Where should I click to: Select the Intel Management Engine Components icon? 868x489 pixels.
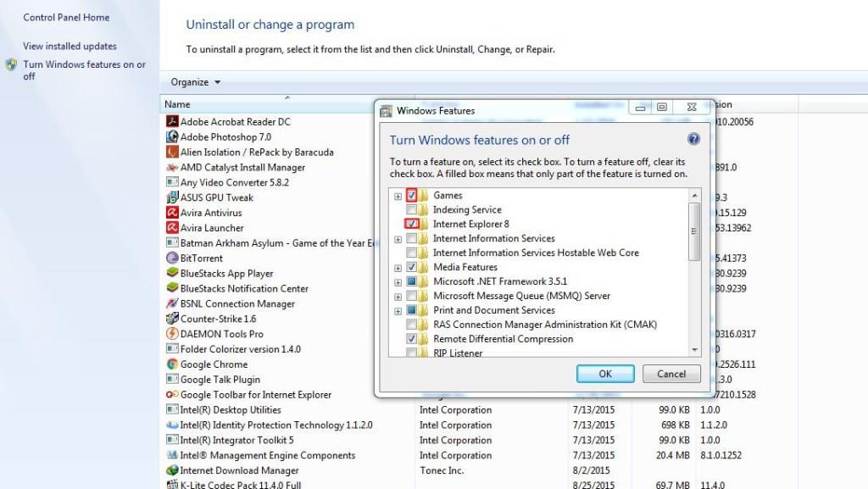point(172,455)
